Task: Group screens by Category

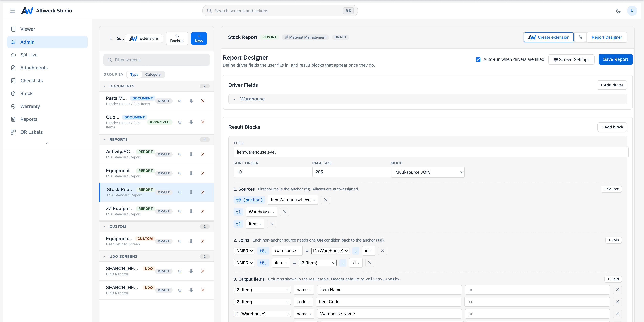Action: [153, 75]
